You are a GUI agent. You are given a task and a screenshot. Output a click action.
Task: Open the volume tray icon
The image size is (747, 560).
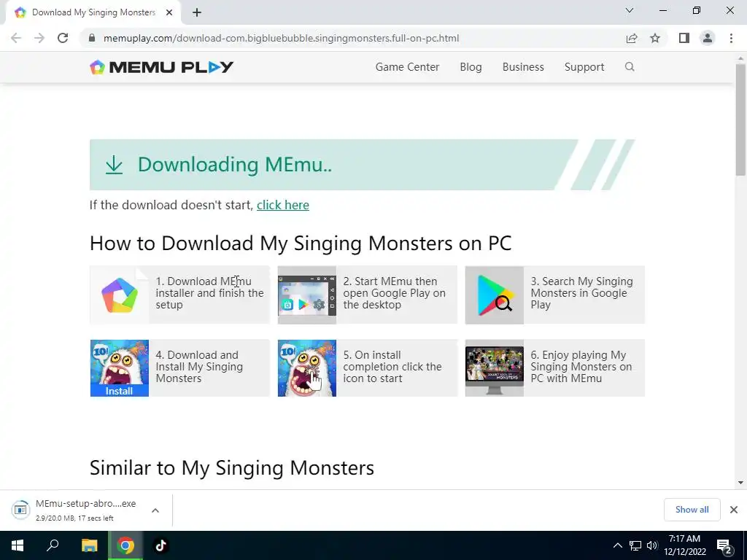(x=652, y=545)
